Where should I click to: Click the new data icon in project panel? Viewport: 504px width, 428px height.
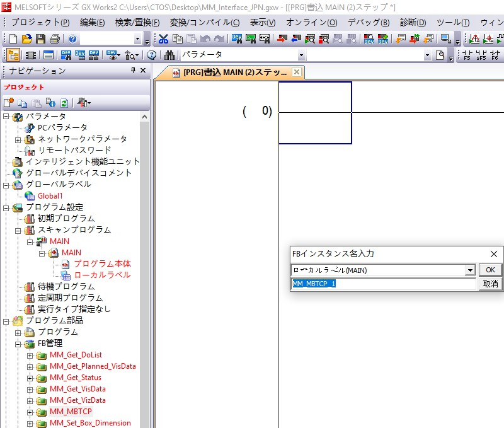click(x=9, y=103)
